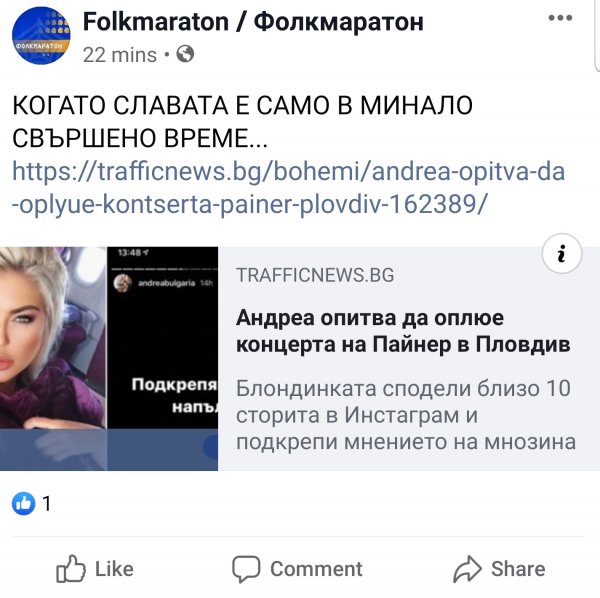This screenshot has width=600, height=598.
Task: Click the arrow Share icon
Action: click(x=467, y=569)
